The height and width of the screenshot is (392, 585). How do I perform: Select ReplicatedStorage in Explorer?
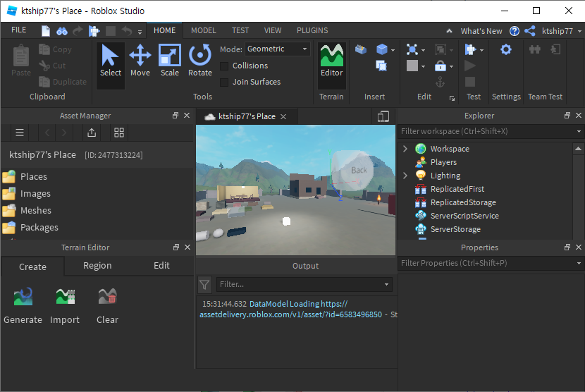point(463,202)
